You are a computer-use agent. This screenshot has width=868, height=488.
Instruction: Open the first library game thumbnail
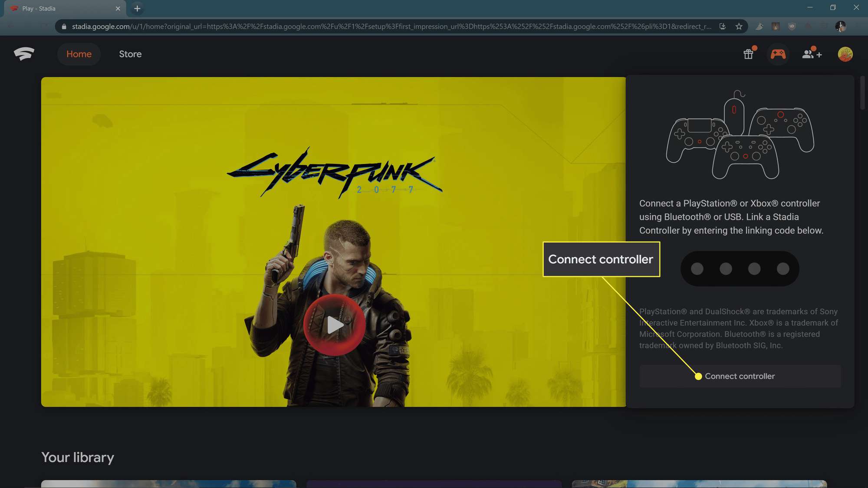(168, 484)
